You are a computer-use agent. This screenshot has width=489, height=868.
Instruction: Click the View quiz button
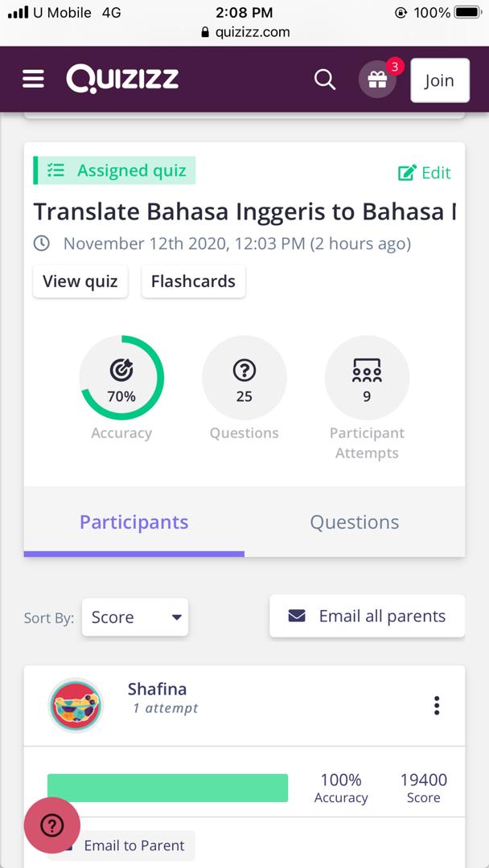coord(80,281)
